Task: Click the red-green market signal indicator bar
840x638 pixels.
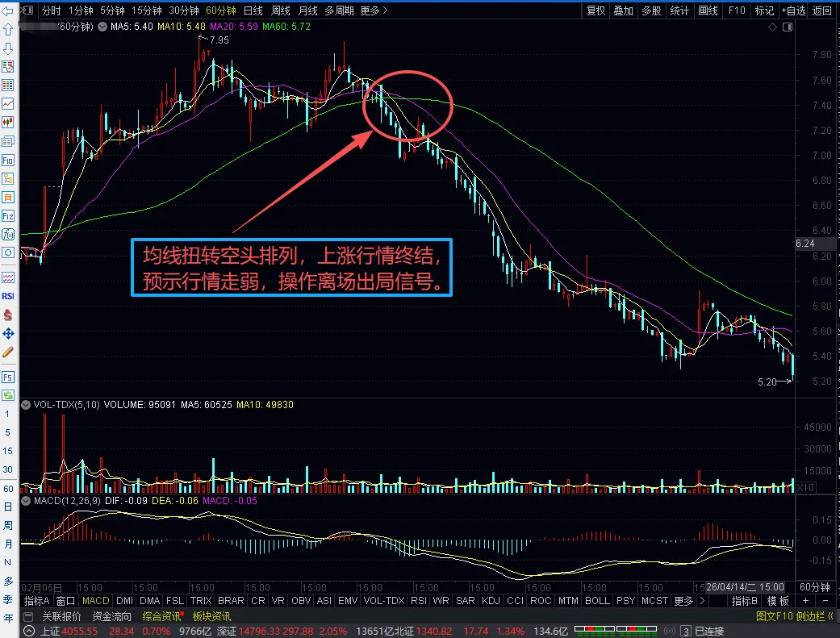Action: coord(616,629)
